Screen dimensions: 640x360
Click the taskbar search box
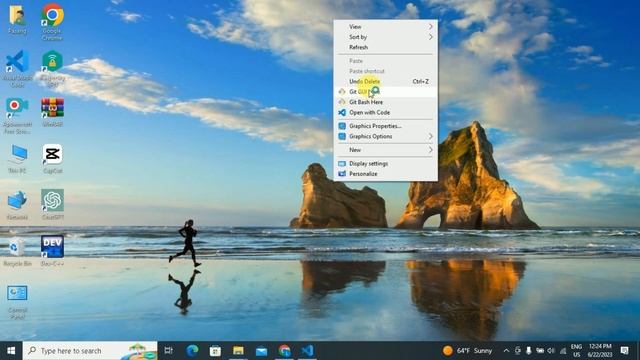90,351
